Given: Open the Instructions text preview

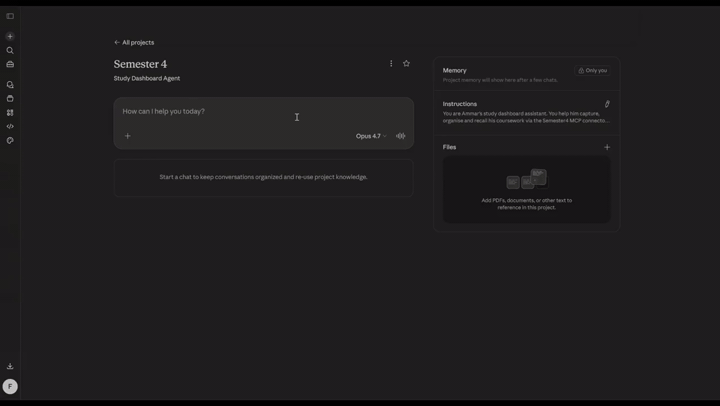Looking at the screenshot, I should tap(526, 117).
